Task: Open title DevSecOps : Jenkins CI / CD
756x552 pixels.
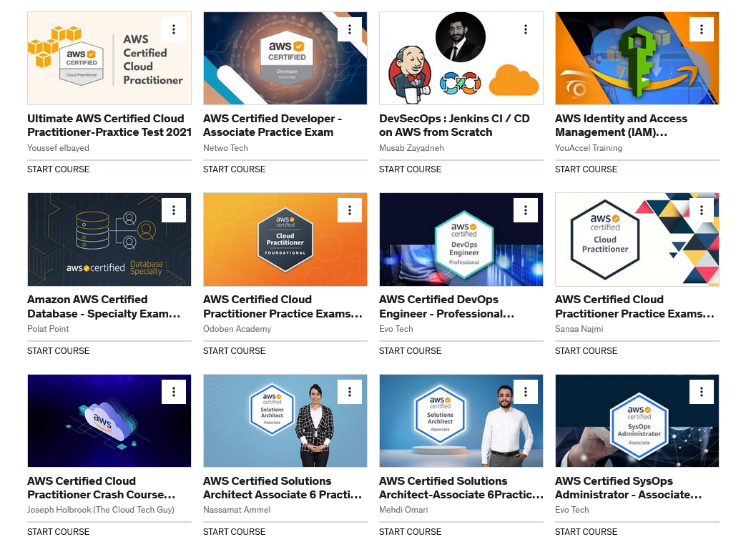Action: tap(454, 125)
